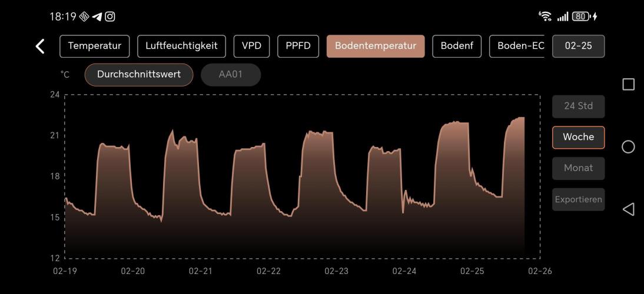Tap the 02-19 label on the x-axis
The image size is (644, 294).
pyautogui.click(x=65, y=271)
